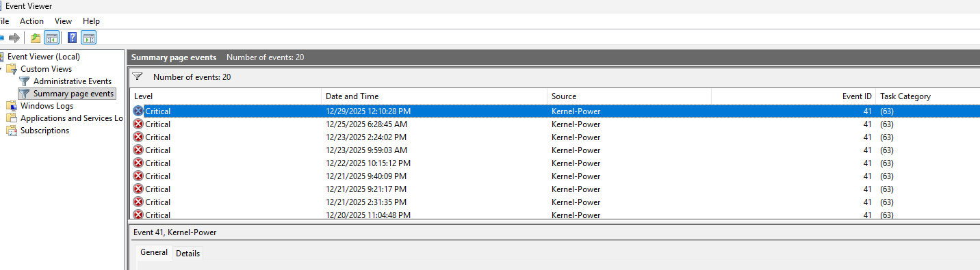
Task: Sort by the Event ID column header
Action: (793, 96)
